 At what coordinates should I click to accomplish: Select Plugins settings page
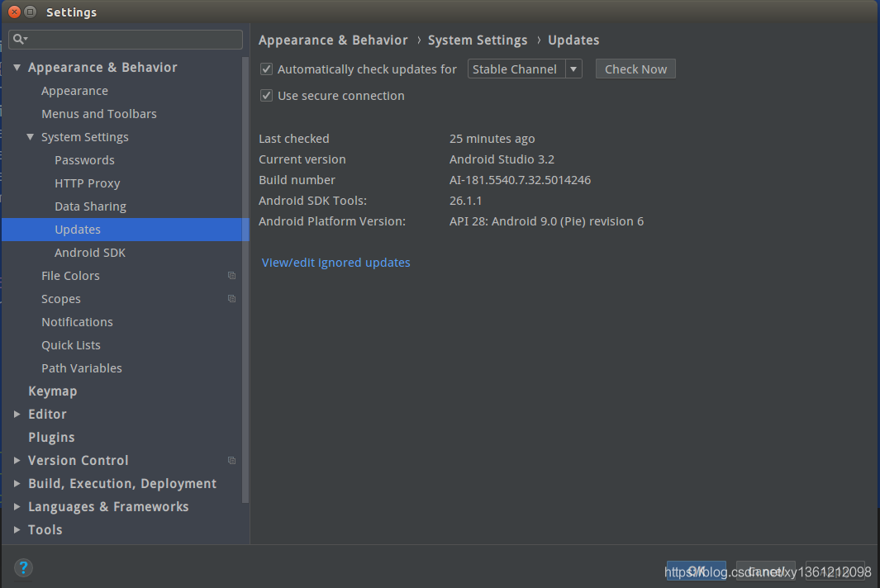pyautogui.click(x=51, y=437)
